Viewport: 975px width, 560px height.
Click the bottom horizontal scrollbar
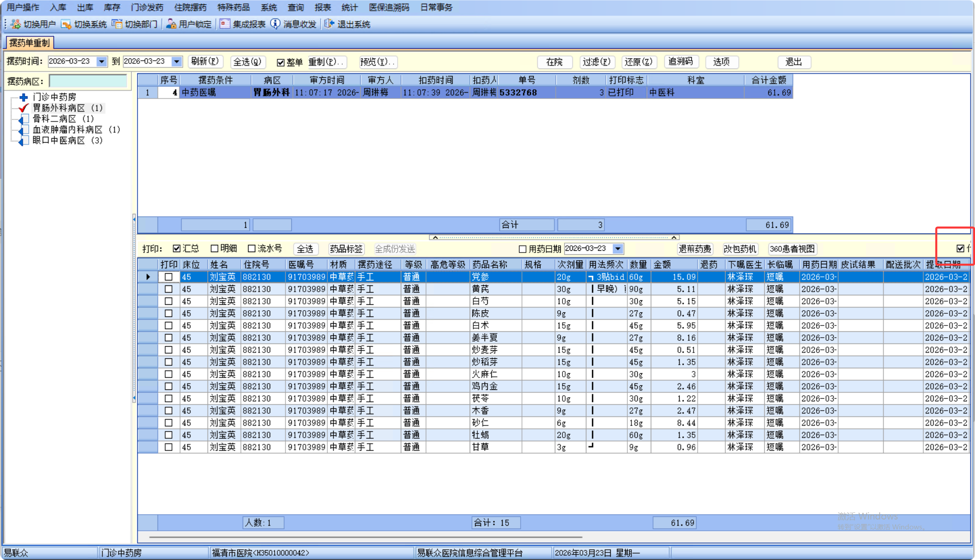[x=365, y=537]
